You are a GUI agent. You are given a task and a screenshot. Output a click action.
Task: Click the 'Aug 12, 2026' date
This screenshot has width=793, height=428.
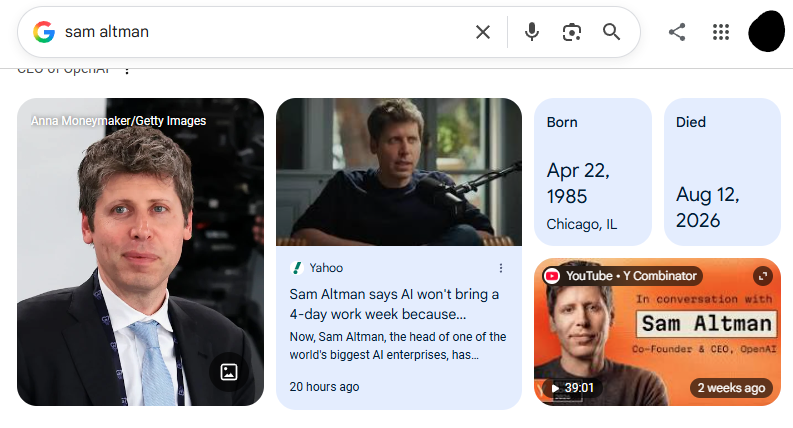pyautogui.click(x=708, y=207)
